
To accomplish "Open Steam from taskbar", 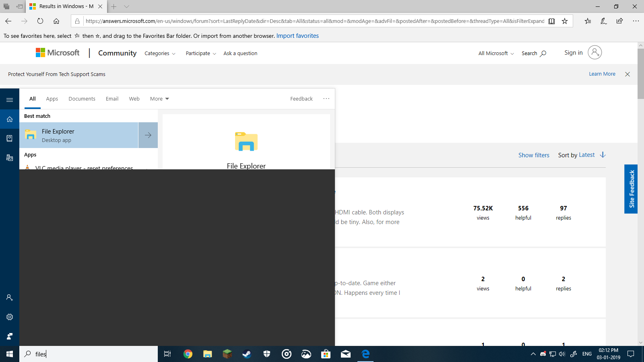I will coord(247,354).
